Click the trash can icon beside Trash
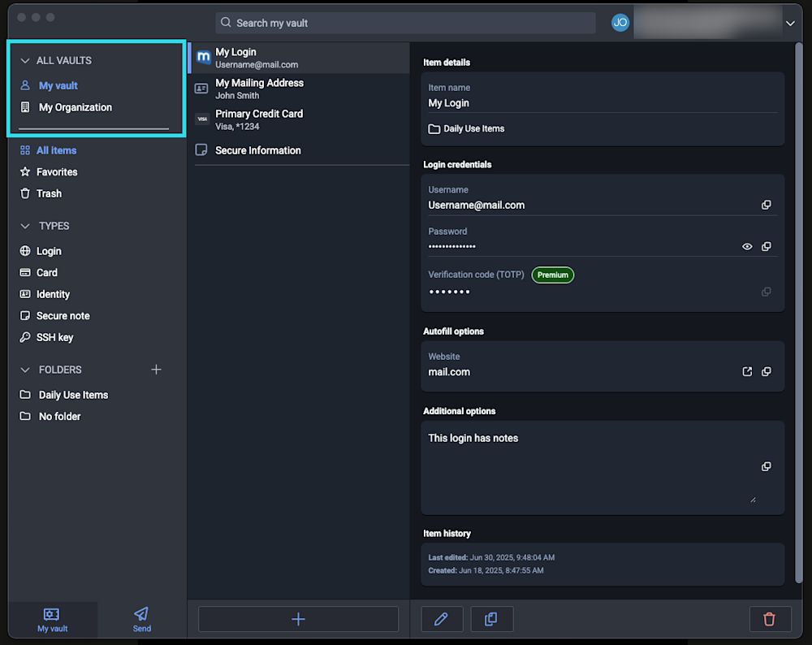This screenshot has width=812, height=645. pos(25,193)
